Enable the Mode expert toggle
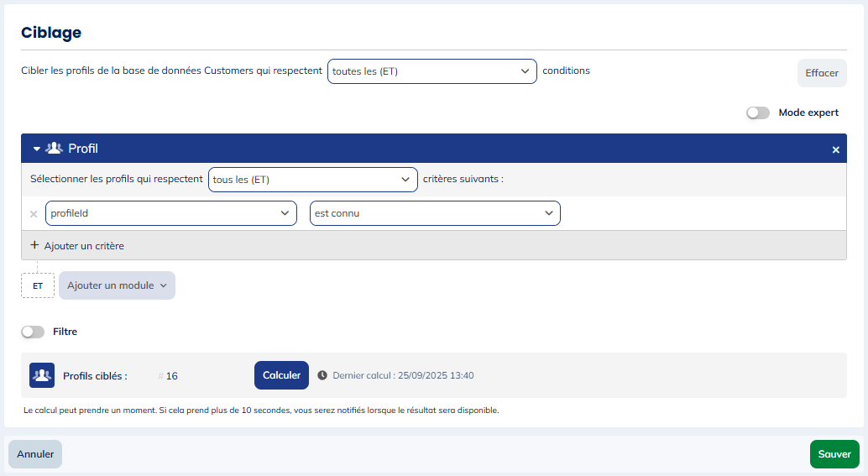This screenshot has height=476, width=868. tap(758, 112)
